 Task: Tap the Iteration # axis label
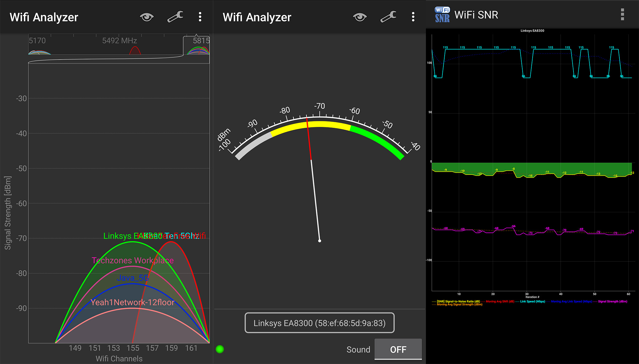[x=532, y=297]
